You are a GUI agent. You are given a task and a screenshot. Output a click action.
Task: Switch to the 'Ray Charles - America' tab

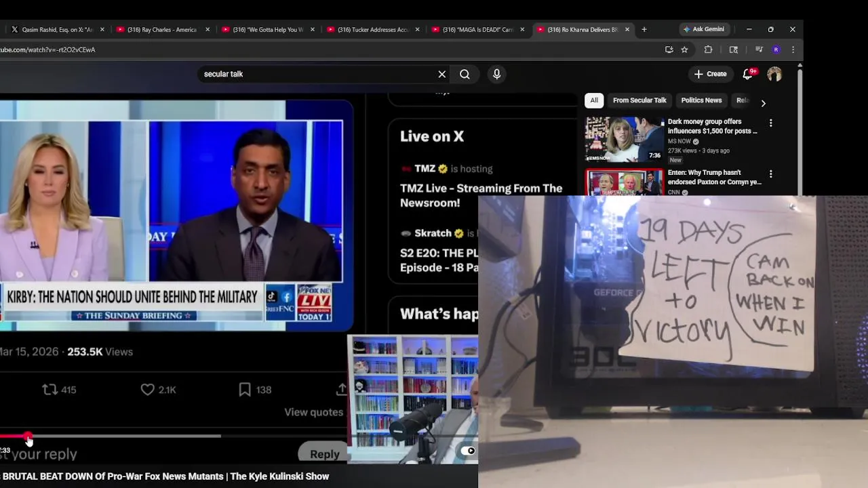pos(161,29)
